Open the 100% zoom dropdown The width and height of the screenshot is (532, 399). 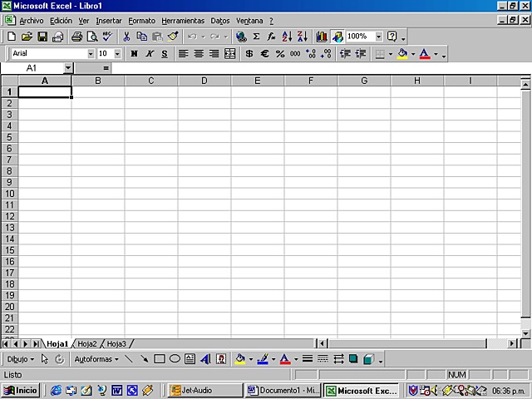[379, 37]
